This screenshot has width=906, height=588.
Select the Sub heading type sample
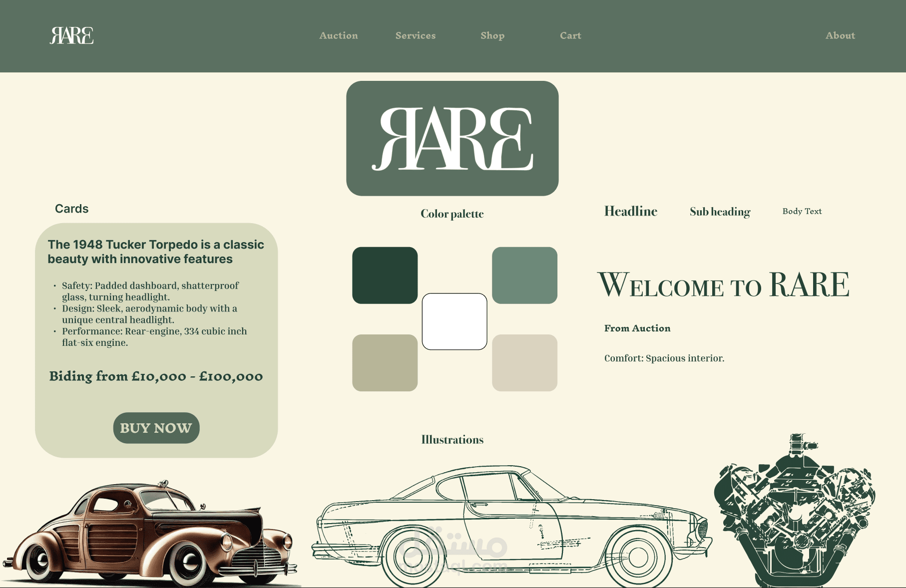coord(720,212)
